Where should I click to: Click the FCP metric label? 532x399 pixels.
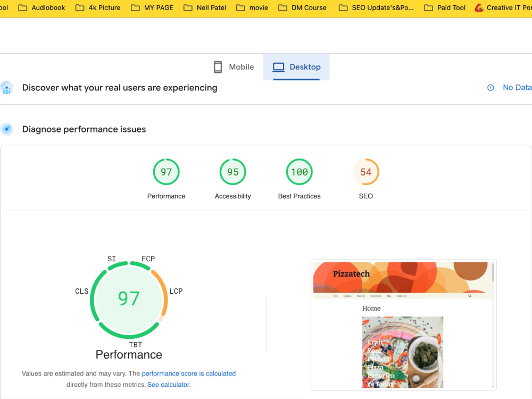pyautogui.click(x=148, y=259)
